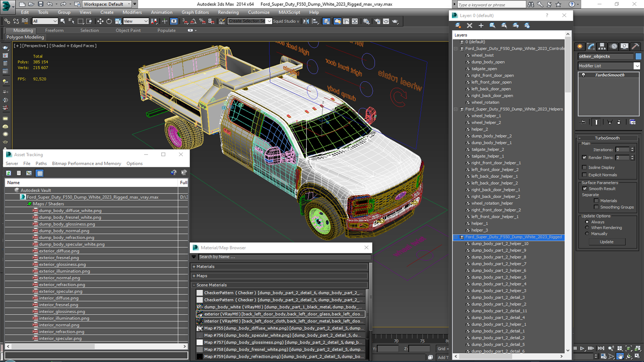Toggle the Percent Snap icon
The image size is (644, 362).
click(x=202, y=21)
